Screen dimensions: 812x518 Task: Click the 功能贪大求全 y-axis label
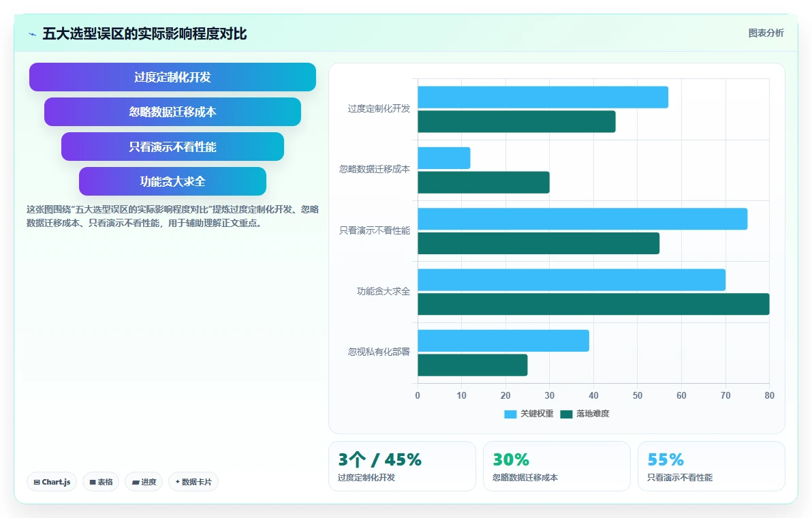[384, 292]
